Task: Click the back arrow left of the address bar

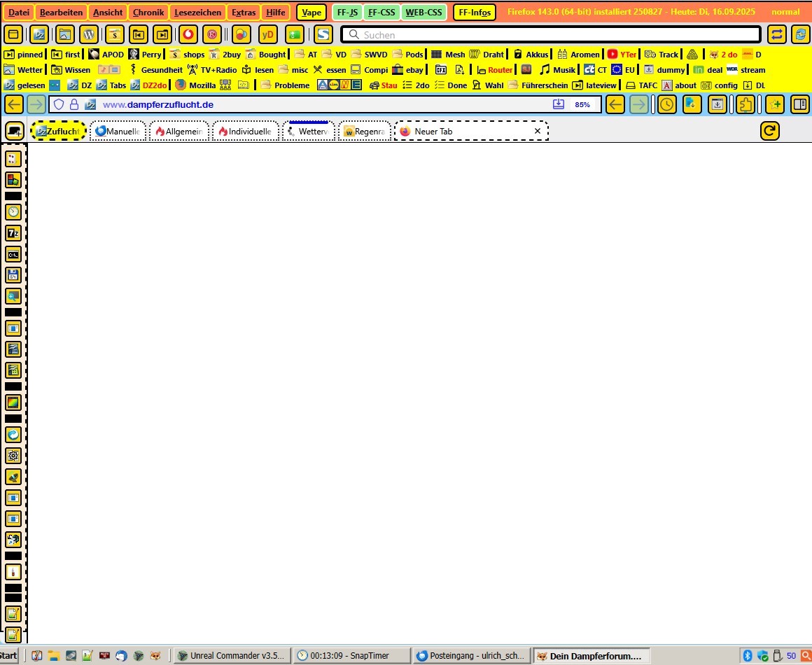Action: point(14,104)
